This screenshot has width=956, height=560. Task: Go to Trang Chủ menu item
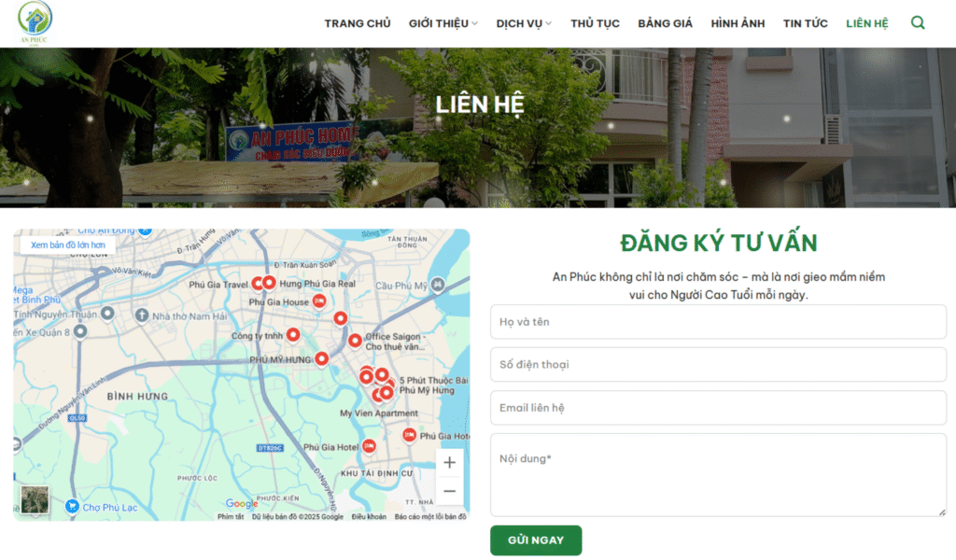[x=358, y=23]
